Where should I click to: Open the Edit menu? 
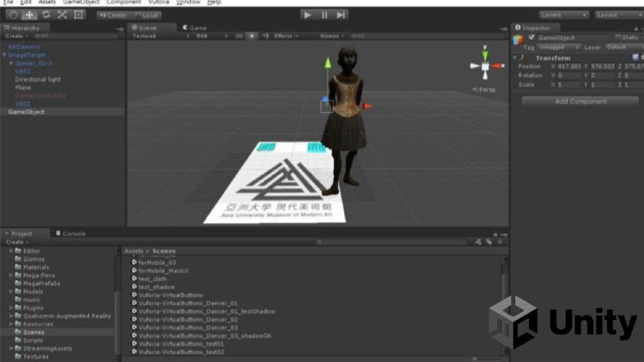[26, 3]
